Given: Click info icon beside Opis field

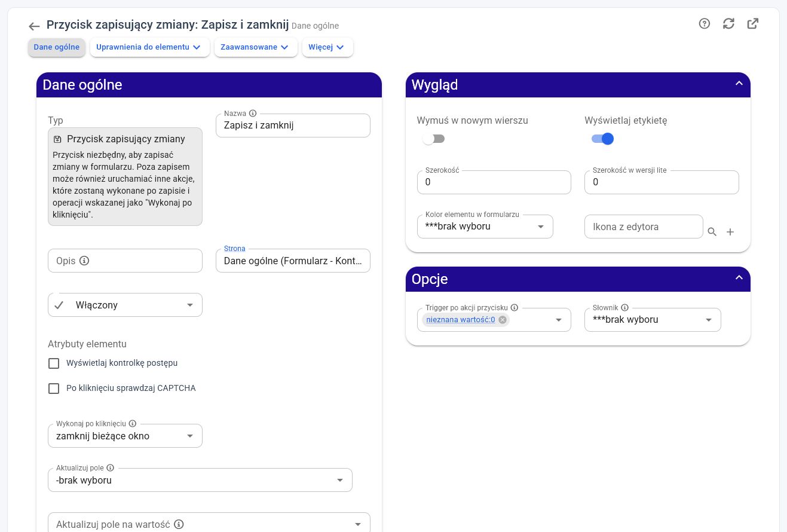Looking at the screenshot, I should [x=84, y=261].
